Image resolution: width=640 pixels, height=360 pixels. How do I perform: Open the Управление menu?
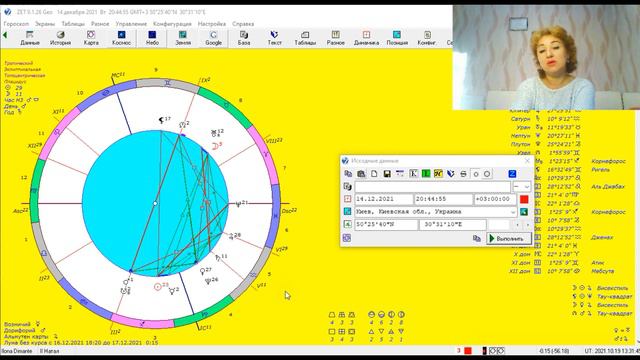point(131,24)
